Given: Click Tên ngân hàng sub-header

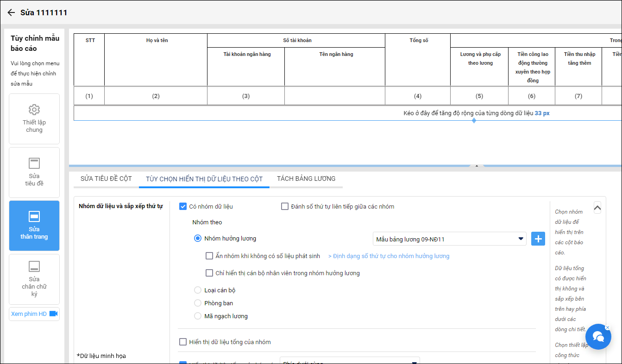Looking at the screenshot, I should [335, 67].
